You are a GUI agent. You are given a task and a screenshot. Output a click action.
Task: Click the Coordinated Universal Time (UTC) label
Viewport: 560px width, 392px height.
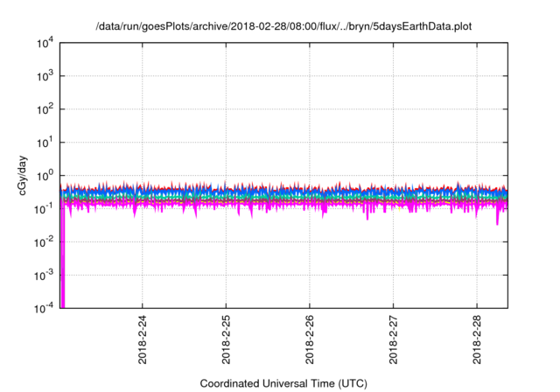[283, 384]
